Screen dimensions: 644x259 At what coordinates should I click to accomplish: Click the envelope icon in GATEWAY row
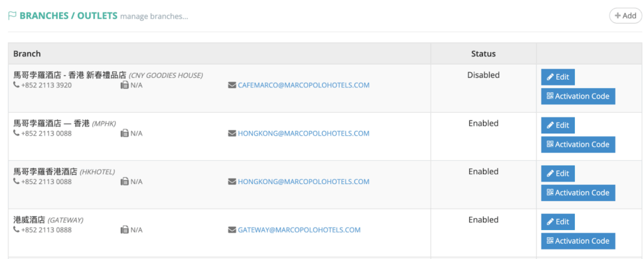click(232, 230)
